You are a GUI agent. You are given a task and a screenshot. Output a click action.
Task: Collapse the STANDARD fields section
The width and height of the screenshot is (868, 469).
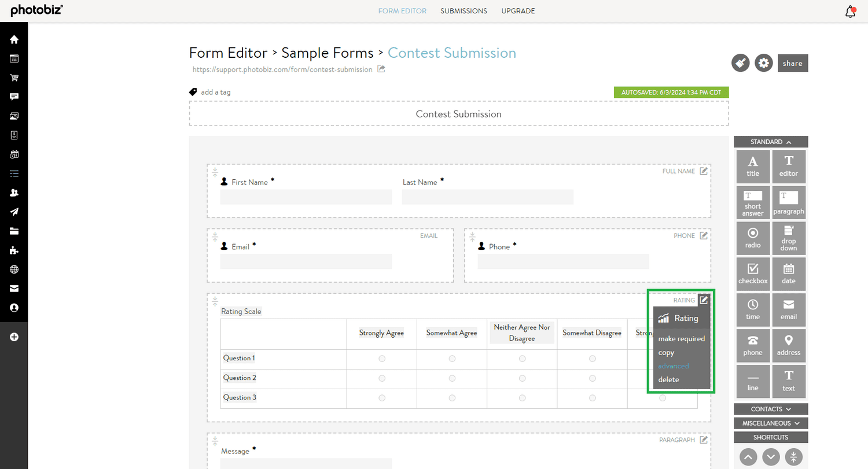[770, 142]
